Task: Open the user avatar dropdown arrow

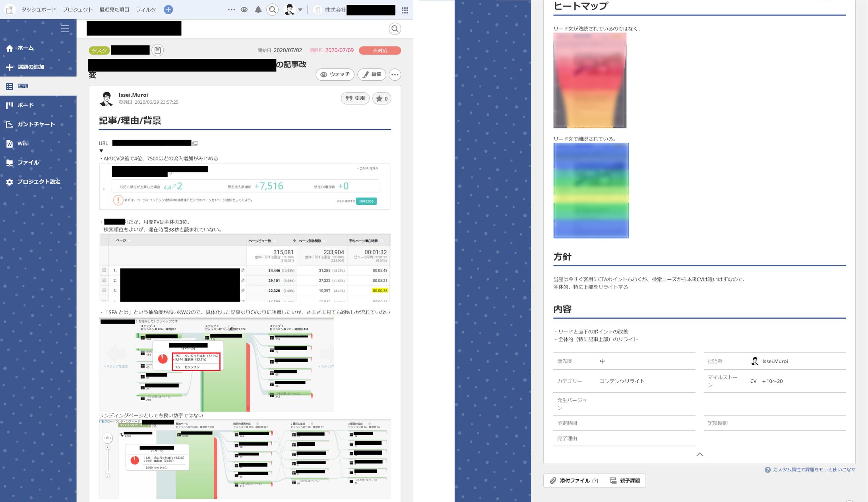Action: [x=300, y=10]
